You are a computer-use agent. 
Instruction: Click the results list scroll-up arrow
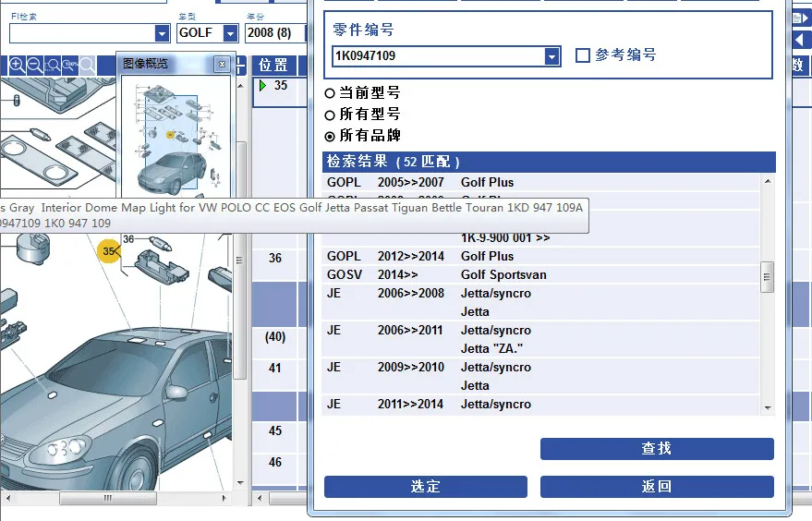coord(768,181)
